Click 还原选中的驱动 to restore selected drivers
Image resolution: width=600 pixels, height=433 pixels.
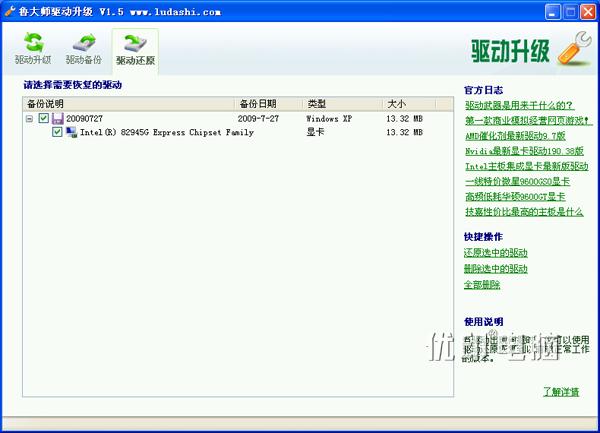coord(496,253)
